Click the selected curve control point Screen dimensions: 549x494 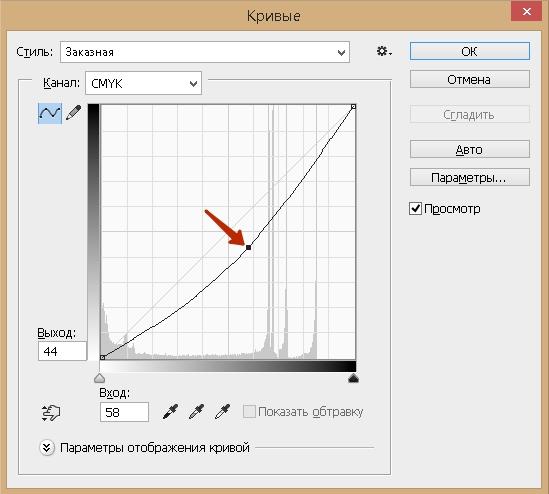tap(249, 248)
